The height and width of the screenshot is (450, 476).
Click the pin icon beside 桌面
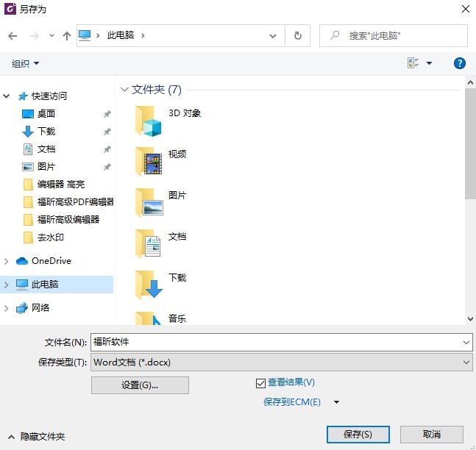click(107, 114)
